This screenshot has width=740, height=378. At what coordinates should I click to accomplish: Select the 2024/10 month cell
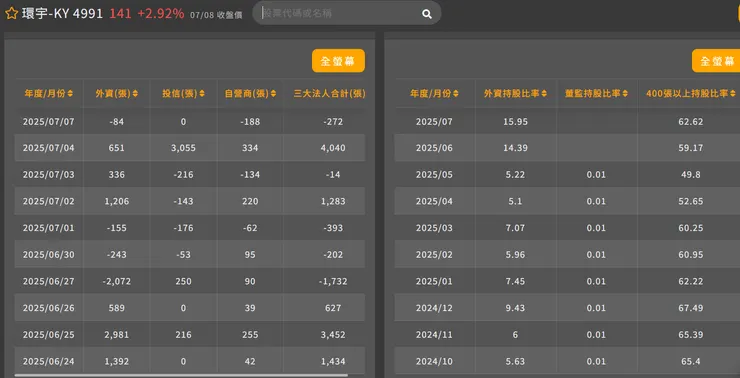pos(434,361)
